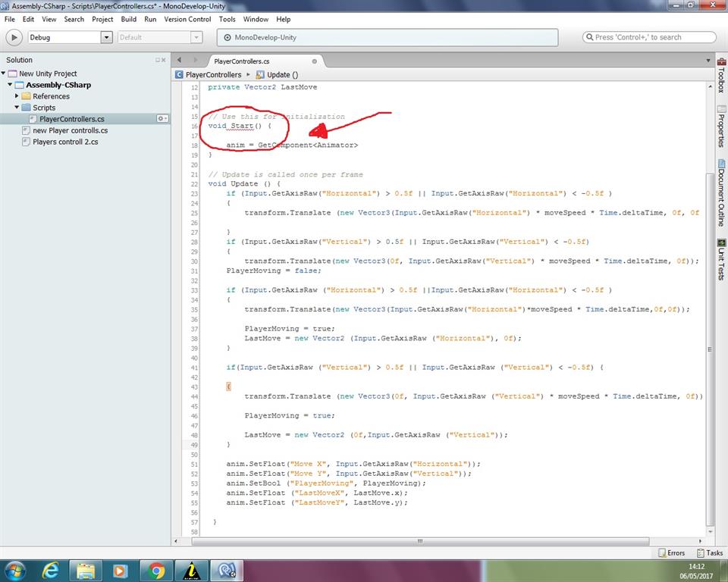Collapse the Scripts folder

pos(17,107)
